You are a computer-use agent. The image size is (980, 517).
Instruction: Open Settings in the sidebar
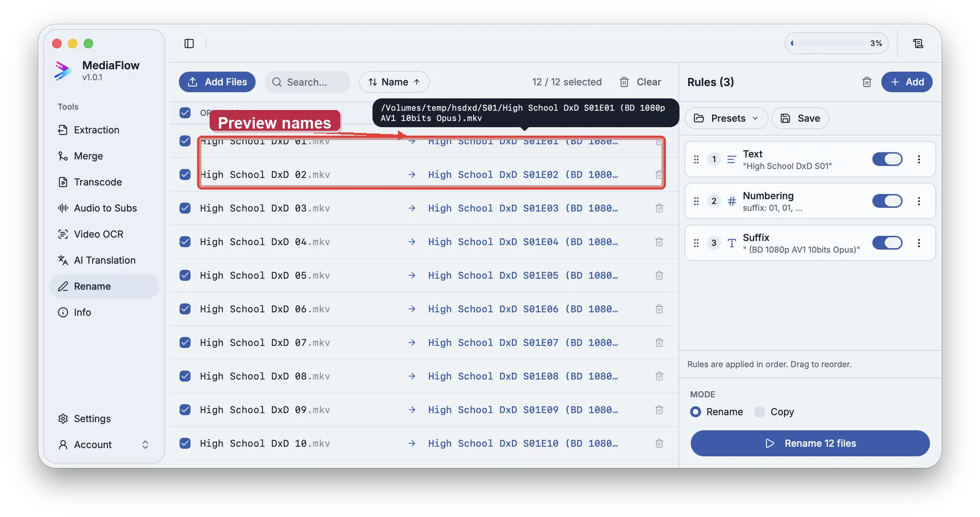103,418
